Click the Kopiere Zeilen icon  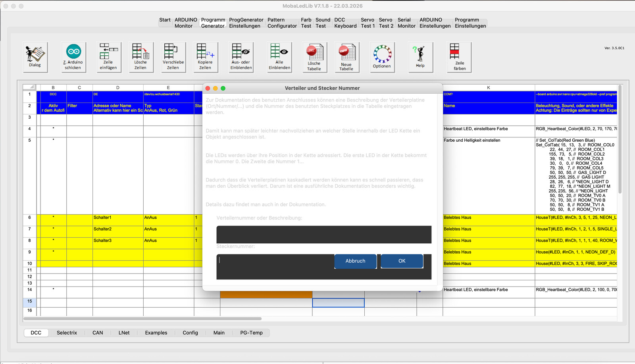[x=205, y=57]
